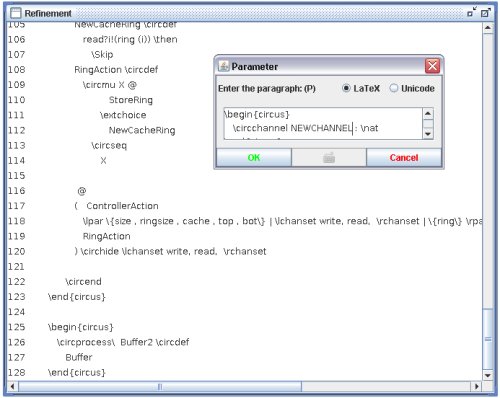Image resolution: width=500 pixels, height=398 pixels.
Task: Click '\end{circus}' on line 123
Action: click(x=77, y=297)
